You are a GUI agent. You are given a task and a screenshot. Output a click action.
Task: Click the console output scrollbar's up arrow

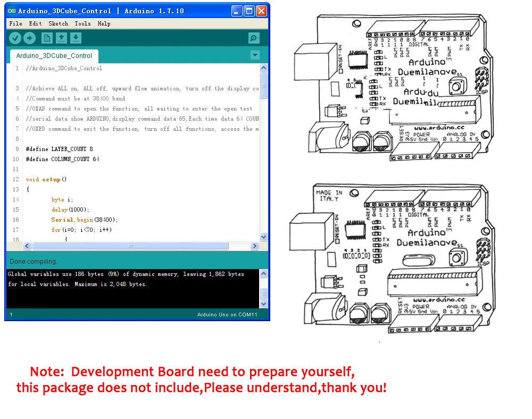264,273
